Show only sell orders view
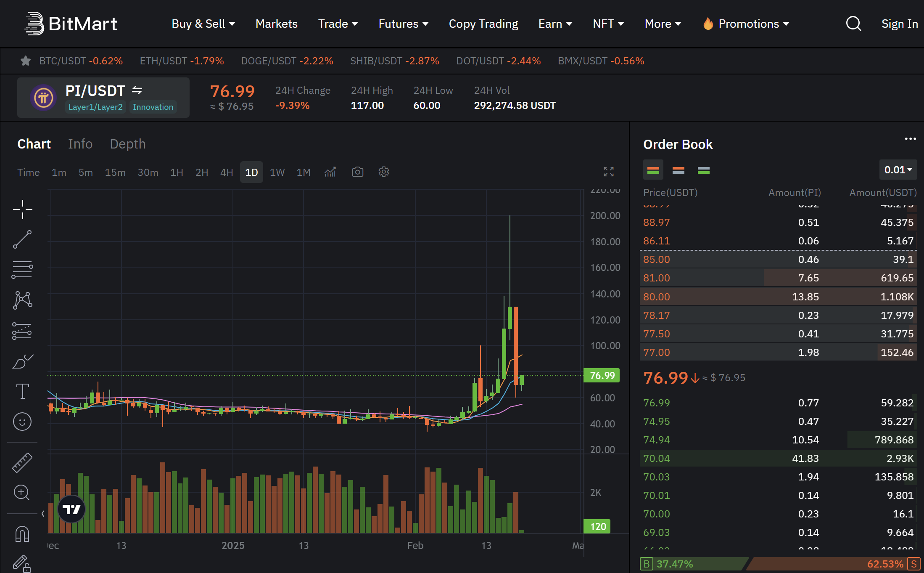 678,170
